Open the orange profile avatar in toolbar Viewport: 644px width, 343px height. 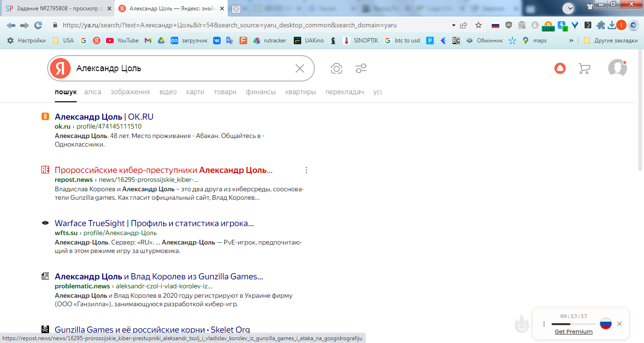[621, 25]
